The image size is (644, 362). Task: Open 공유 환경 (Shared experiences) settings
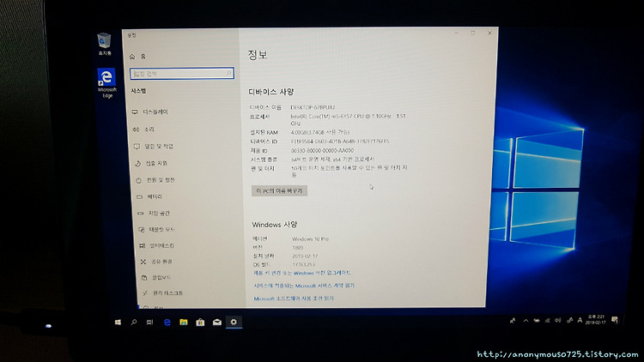157,262
